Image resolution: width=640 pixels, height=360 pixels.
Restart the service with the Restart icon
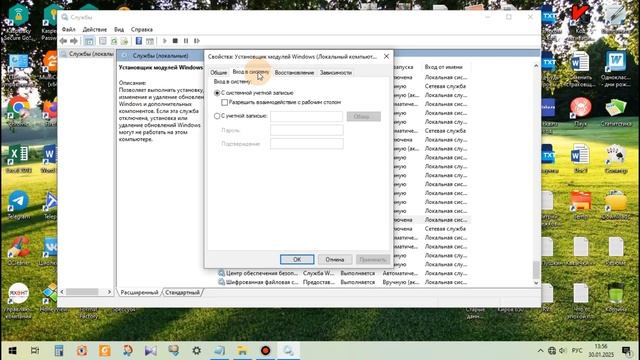click(197, 41)
